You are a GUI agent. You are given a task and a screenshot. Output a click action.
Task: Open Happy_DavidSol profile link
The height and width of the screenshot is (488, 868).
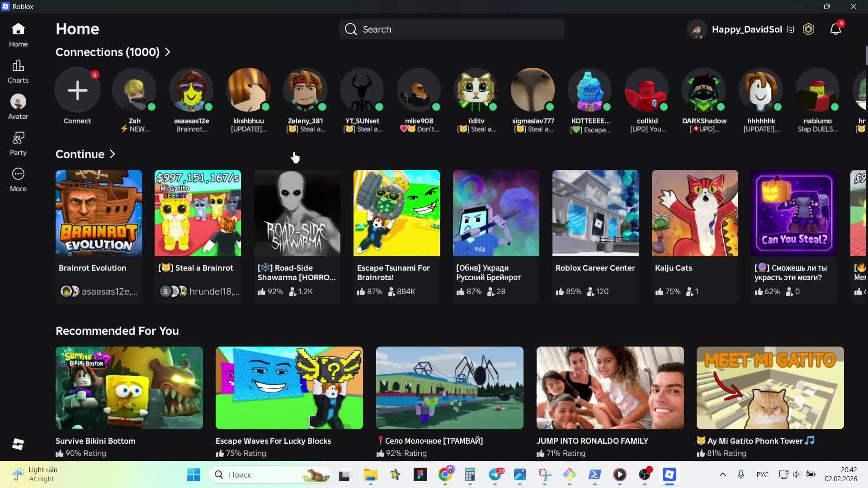pyautogui.click(x=746, y=29)
